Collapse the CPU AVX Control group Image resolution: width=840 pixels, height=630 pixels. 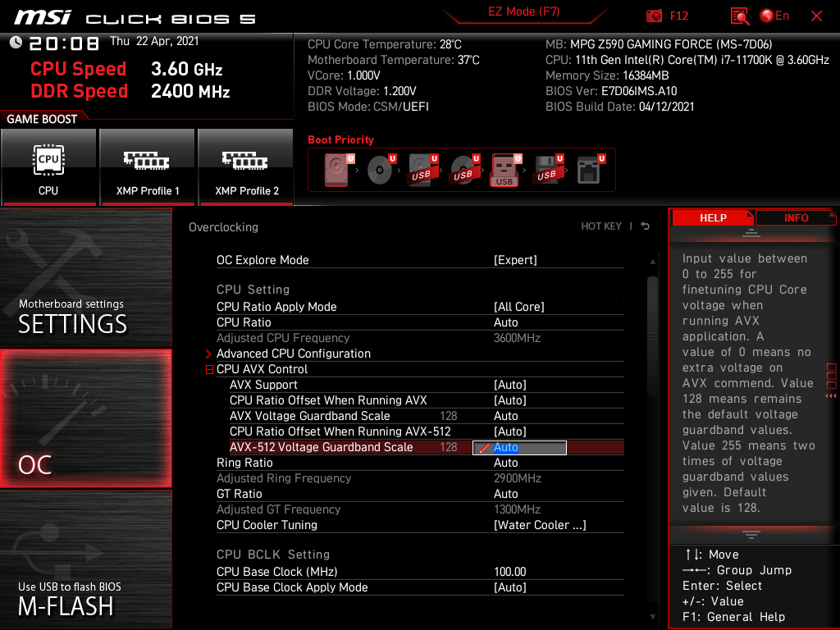[209, 369]
